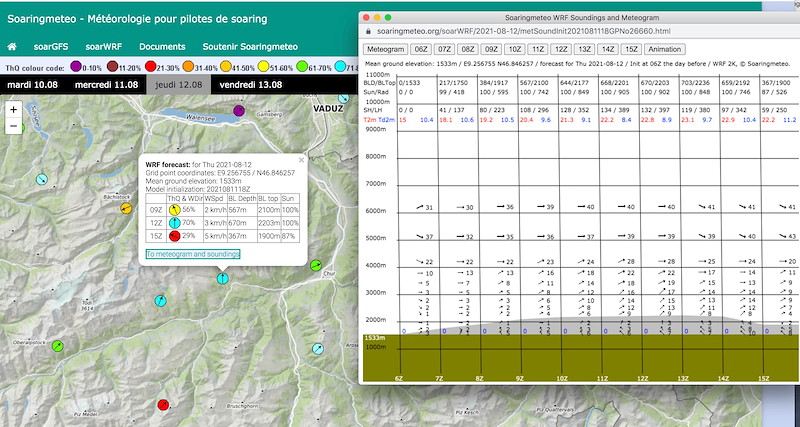
Task: Click the BLD/BLTop row label
Action: coord(379,83)
